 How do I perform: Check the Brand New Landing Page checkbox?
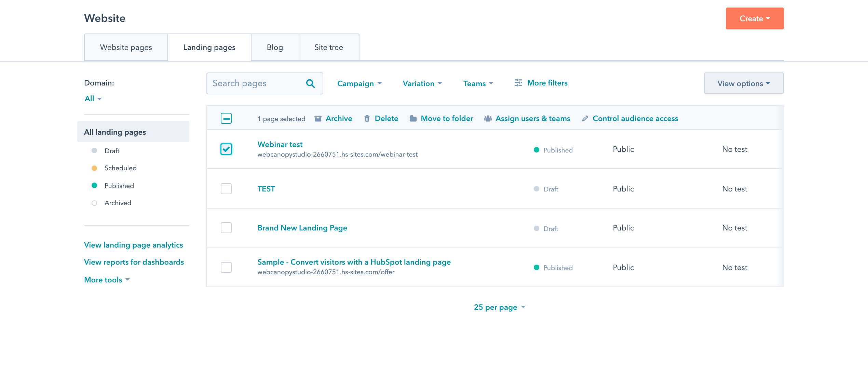pyautogui.click(x=226, y=228)
